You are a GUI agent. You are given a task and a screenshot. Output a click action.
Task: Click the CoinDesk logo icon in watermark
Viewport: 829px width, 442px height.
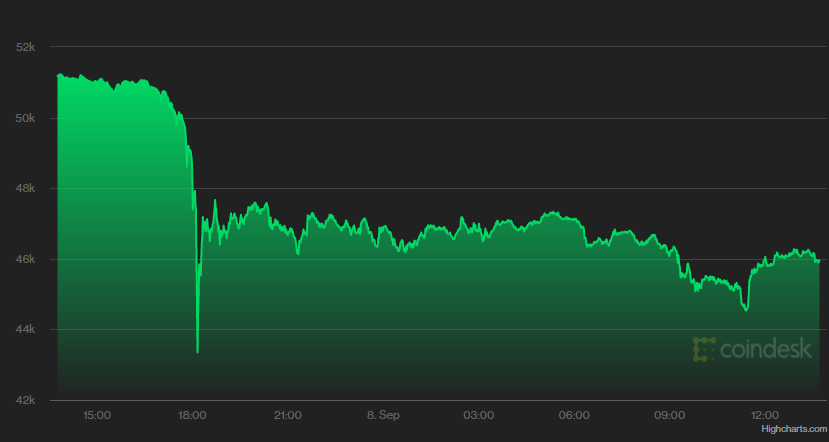click(705, 349)
